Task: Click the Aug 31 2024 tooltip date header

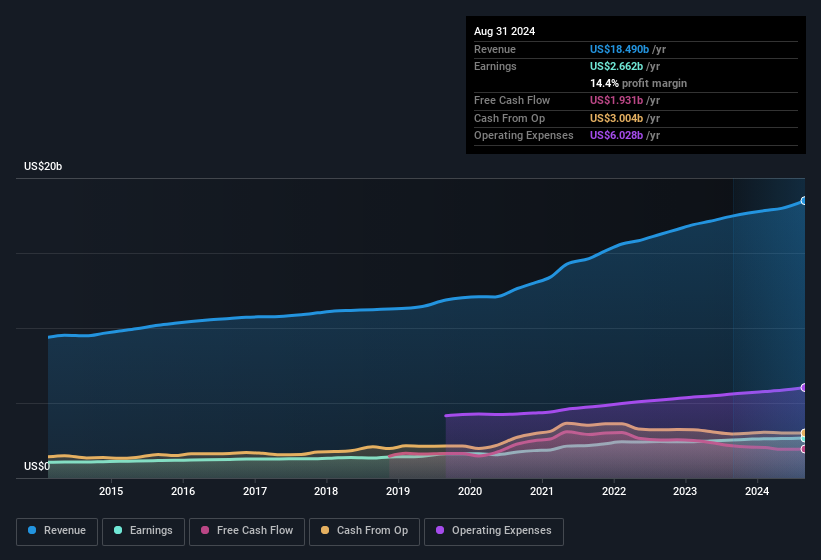Action: (x=504, y=31)
